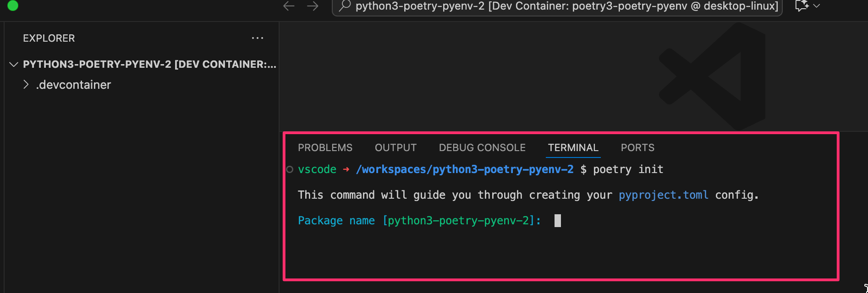868x293 pixels.
Task: Switch to the PROBLEMS tab
Action: tap(325, 147)
